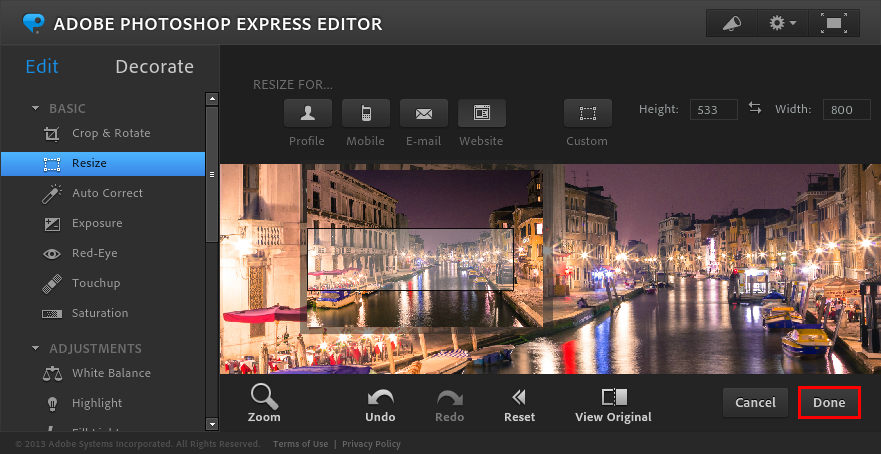Image resolution: width=881 pixels, height=454 pixels.
Task: Toggle fullscreen mode icon
Action: pos(834,23)
